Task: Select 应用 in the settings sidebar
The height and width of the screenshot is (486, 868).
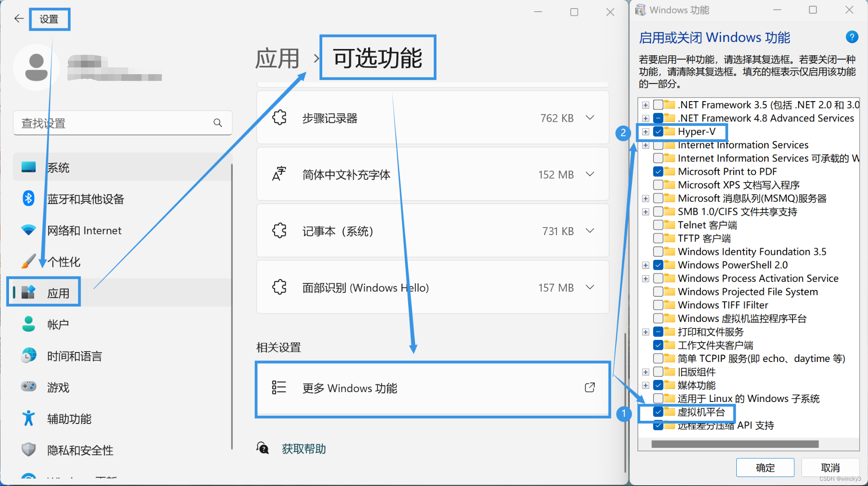Action: click(x=58, y=293)
